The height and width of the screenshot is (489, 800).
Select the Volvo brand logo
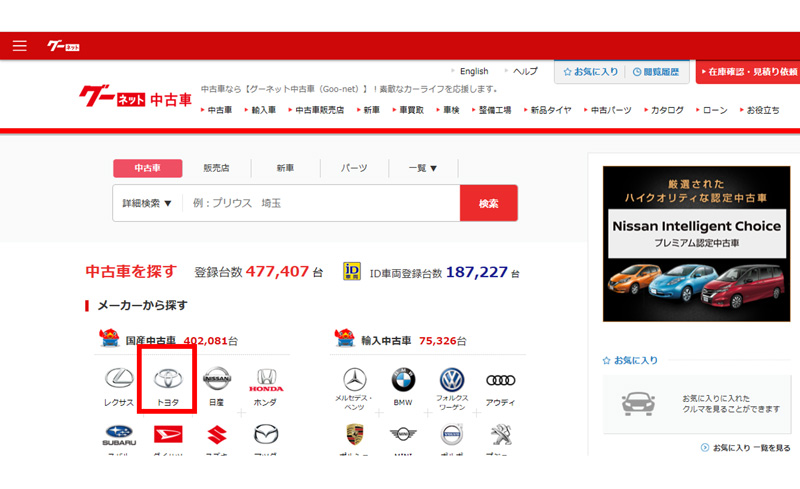pos(452,434)
